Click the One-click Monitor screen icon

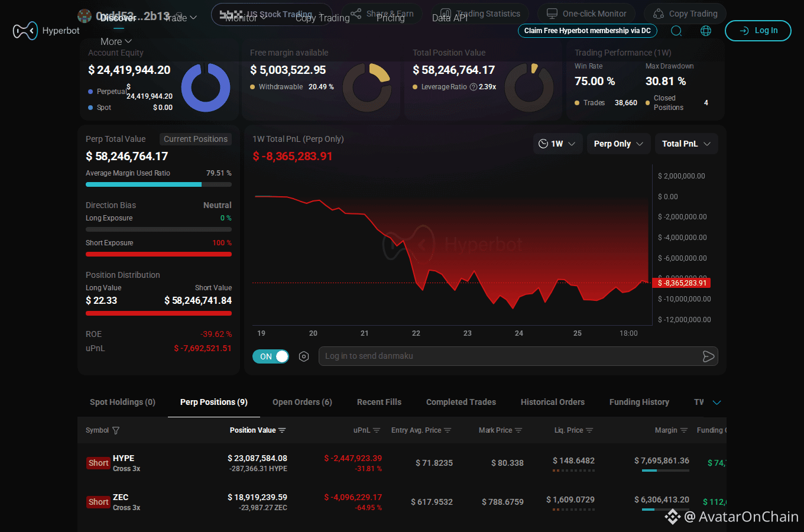coord(552,13)
